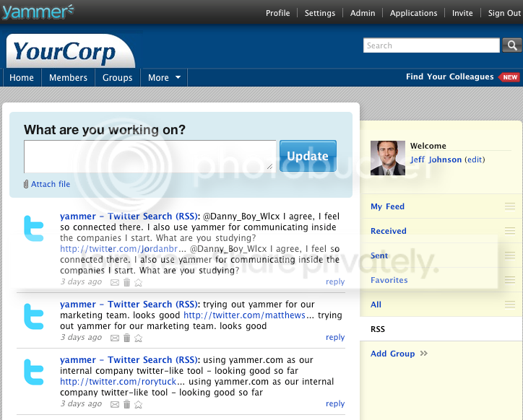Click post title above marketing team message
The image size is (523, 420).
(x=129, y=305)
